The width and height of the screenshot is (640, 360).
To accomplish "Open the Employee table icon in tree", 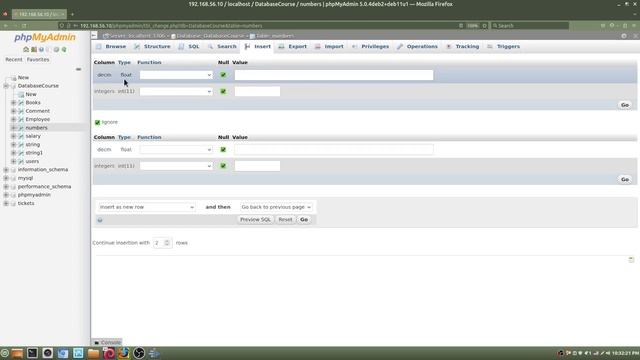I will coord(21,119).
